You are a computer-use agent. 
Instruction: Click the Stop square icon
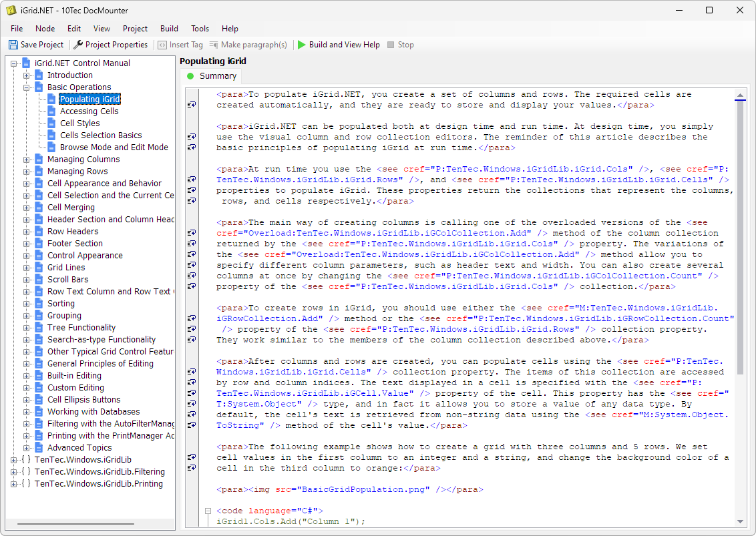pos(391,45)
